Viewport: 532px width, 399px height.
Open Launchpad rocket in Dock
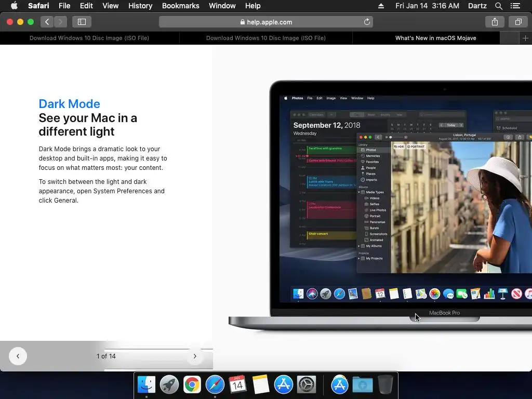pyautogui.click(x=169, y=384)
